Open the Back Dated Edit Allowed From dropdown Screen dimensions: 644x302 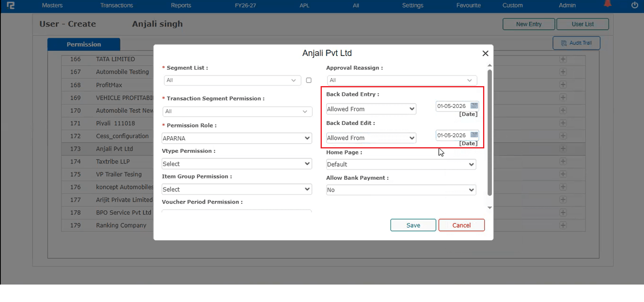click(371, 138)
